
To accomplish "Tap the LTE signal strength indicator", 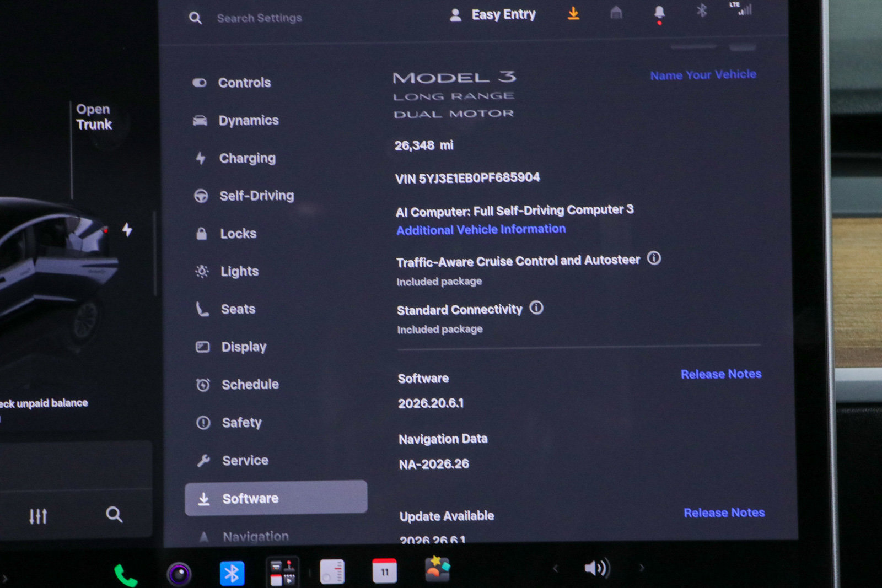I will point(741,9).
